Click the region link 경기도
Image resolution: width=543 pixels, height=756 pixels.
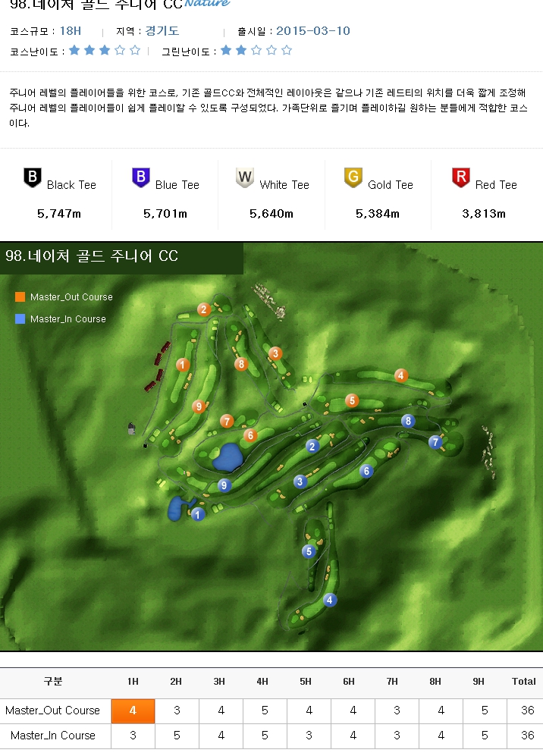coord(162,31)
